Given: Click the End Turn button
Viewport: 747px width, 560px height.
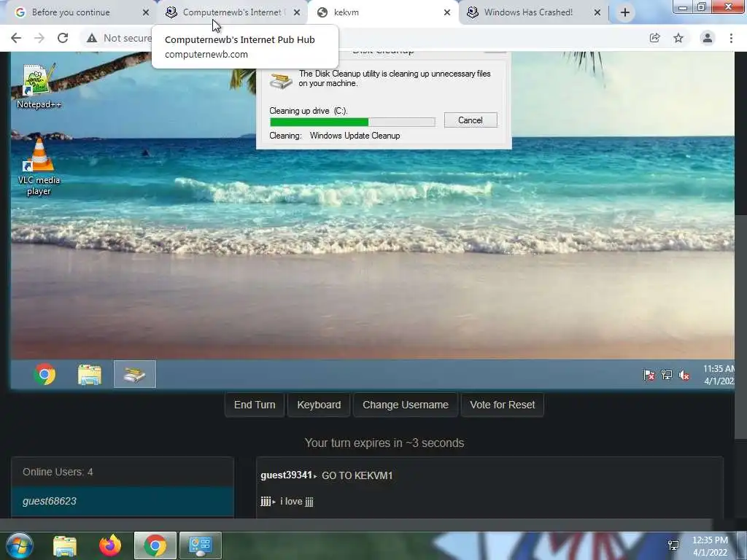Looking at the screenshot, I should pyautogui.click(x=255, y=405).
